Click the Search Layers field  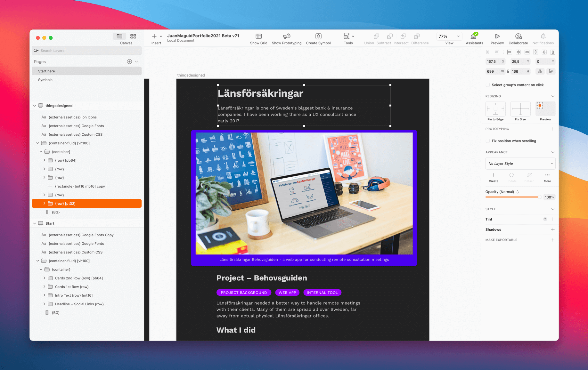point(86,51)
